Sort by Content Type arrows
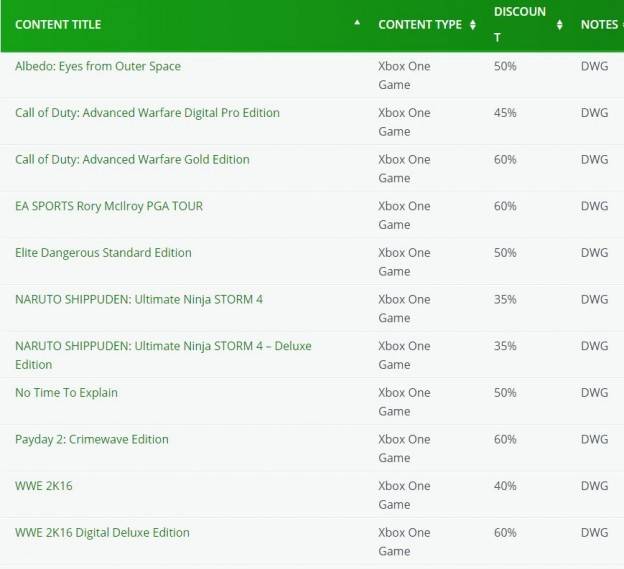The height and width of the screenshot is (569, 624). 472,25
